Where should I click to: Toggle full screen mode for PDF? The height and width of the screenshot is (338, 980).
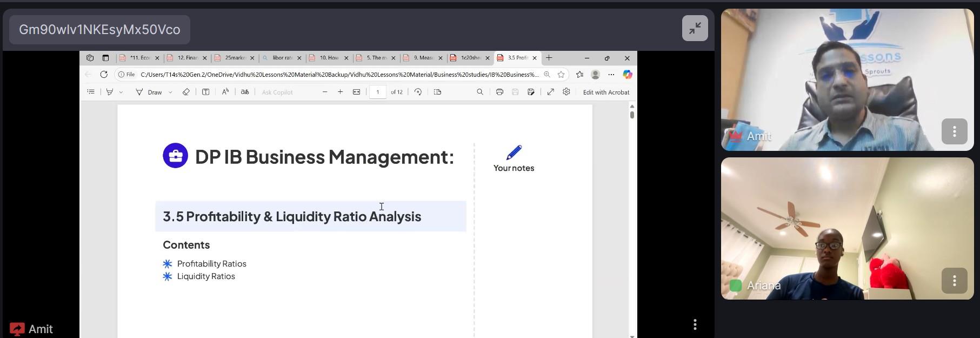(x=550, y=92)
